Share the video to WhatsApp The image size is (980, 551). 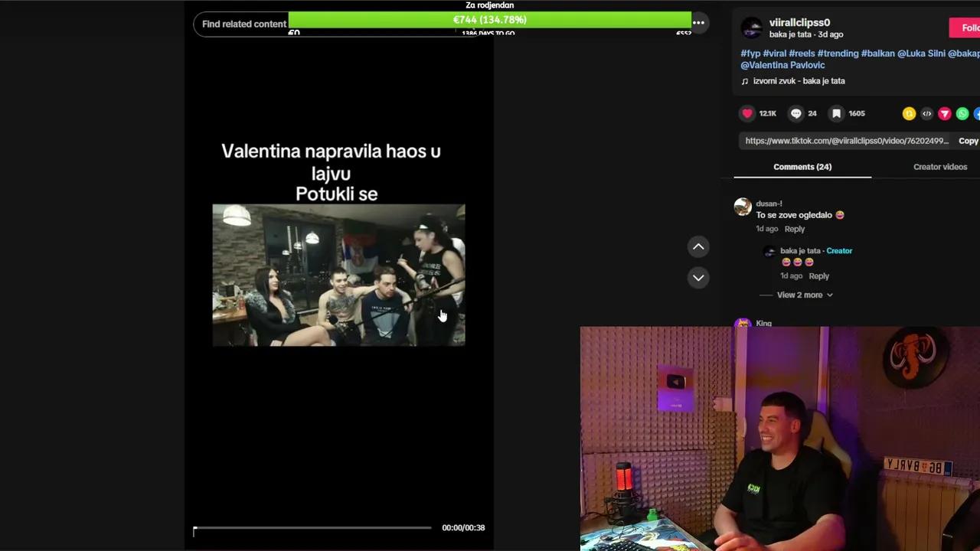click(x=962, y=113)
